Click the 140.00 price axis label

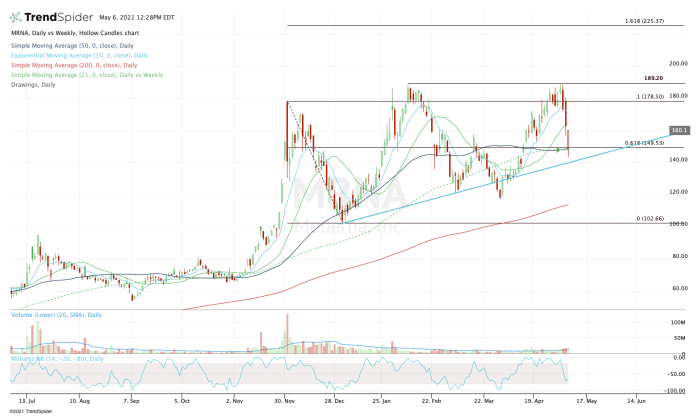point(678,160)
